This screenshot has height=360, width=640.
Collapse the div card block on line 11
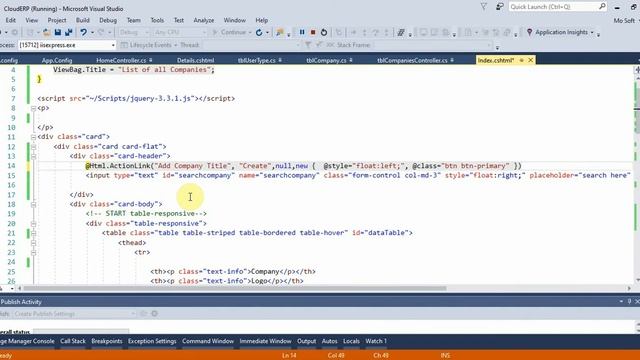click(33, 137)
